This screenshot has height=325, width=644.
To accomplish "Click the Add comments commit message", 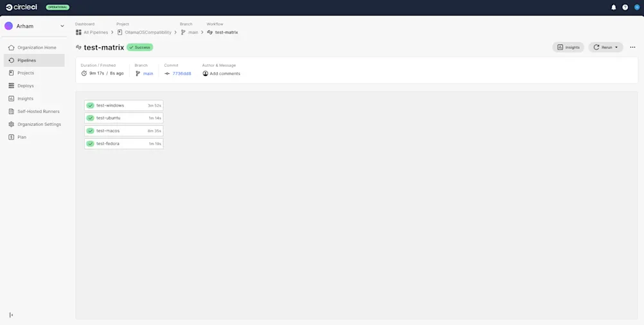I will pos(225,74).
